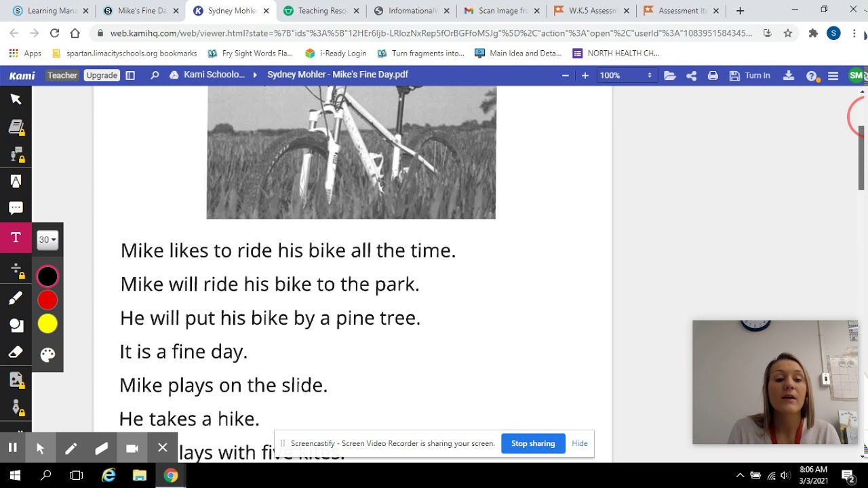The image size is (868, 488).
Task: Open the Fry Sight Words Fla... bookmark
Action: (250, 53)
